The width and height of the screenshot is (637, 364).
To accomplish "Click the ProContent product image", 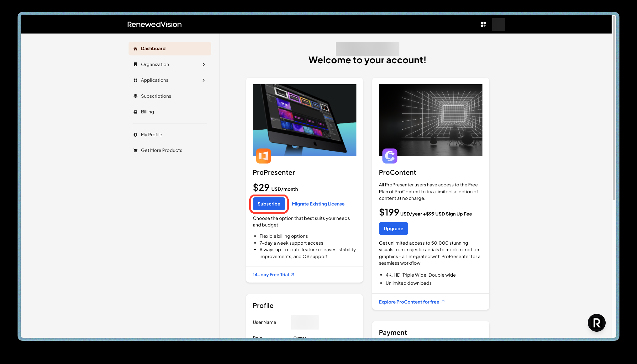I will [x=430, y=120].
